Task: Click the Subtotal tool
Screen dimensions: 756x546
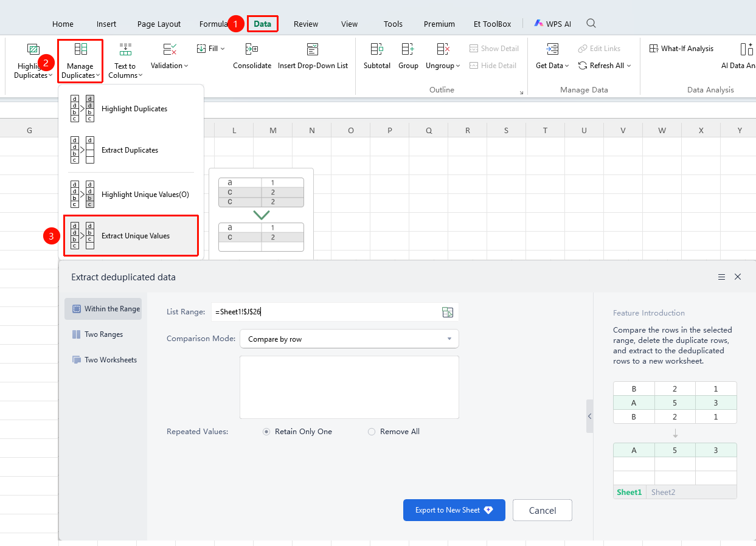Action: [x=377, y=56]
